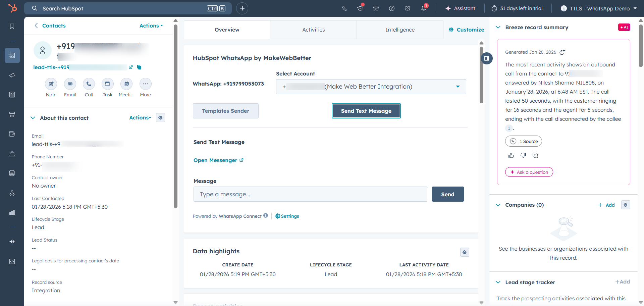This screenshot has width=644, height=306.
Task: Open the HubSpot settings gear in the top bar
Action: tap(408, 8)
